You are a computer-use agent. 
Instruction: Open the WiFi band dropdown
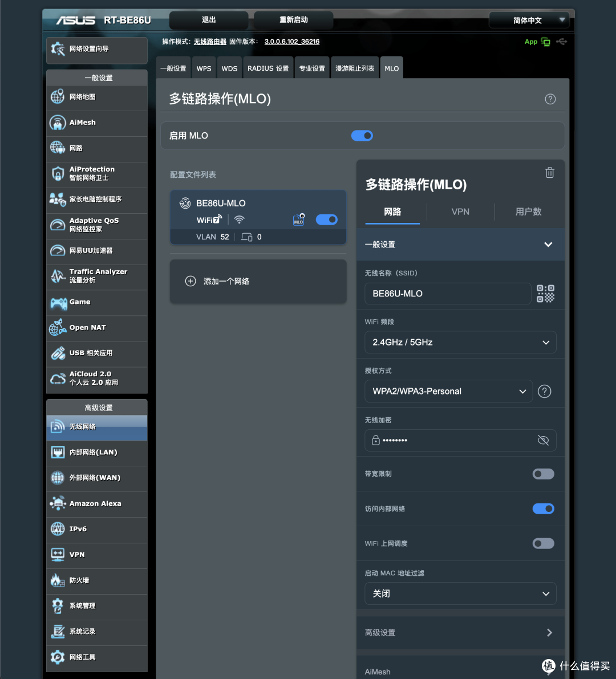460,343
